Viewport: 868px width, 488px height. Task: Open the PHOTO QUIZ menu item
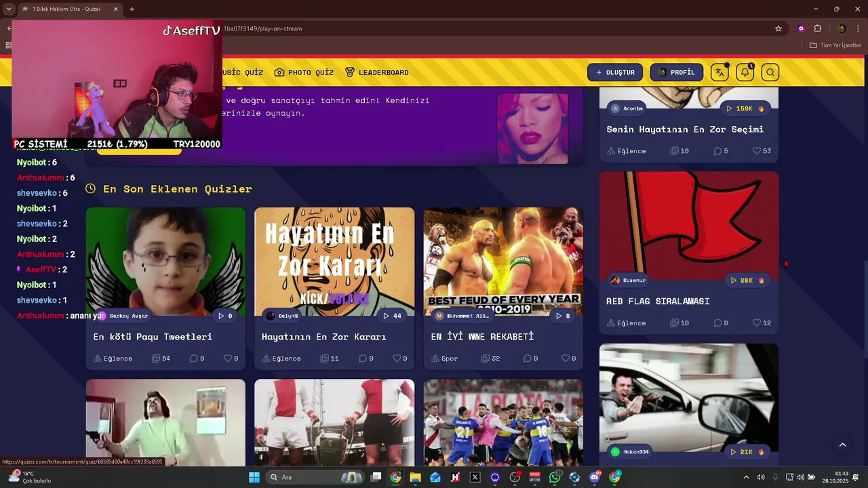pos(304,73)
